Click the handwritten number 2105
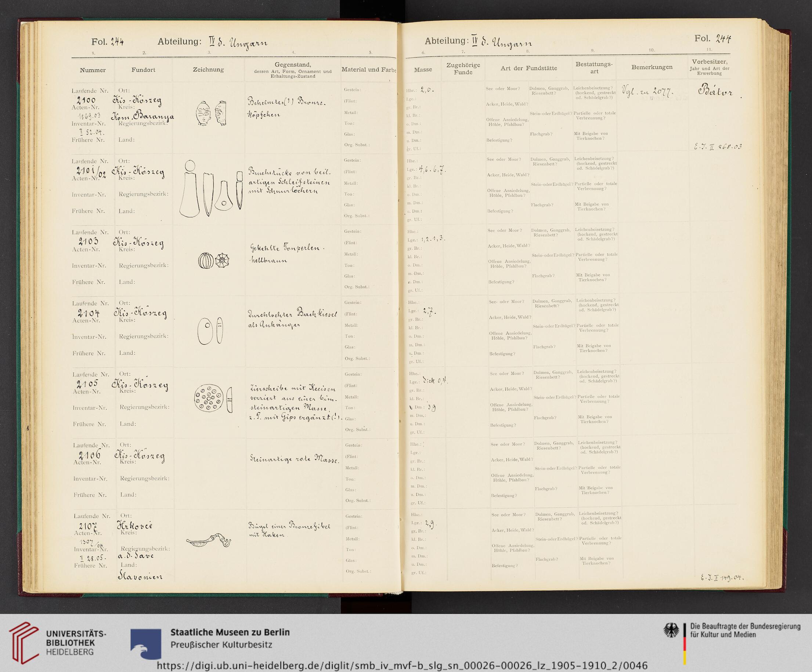This screenshot has width=812, height=672. 88,384
